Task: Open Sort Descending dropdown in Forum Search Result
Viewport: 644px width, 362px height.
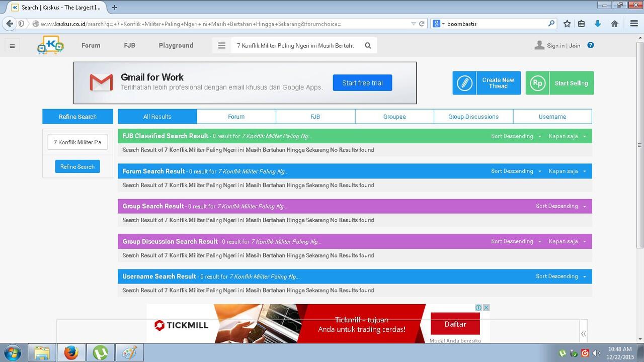Action: [x=516, y=171]
